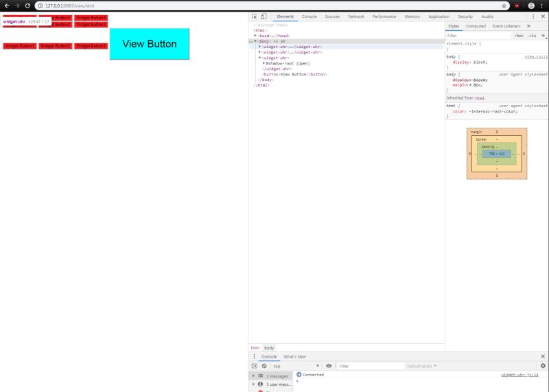Select the body breadcrumb
This screenshot has height=392, width=549.
(x=269, y=347)
